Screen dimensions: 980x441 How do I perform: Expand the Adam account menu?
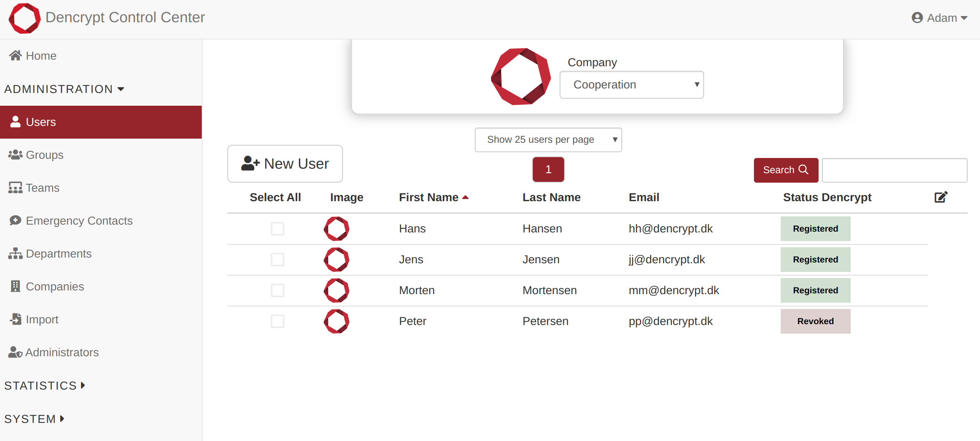939,18
